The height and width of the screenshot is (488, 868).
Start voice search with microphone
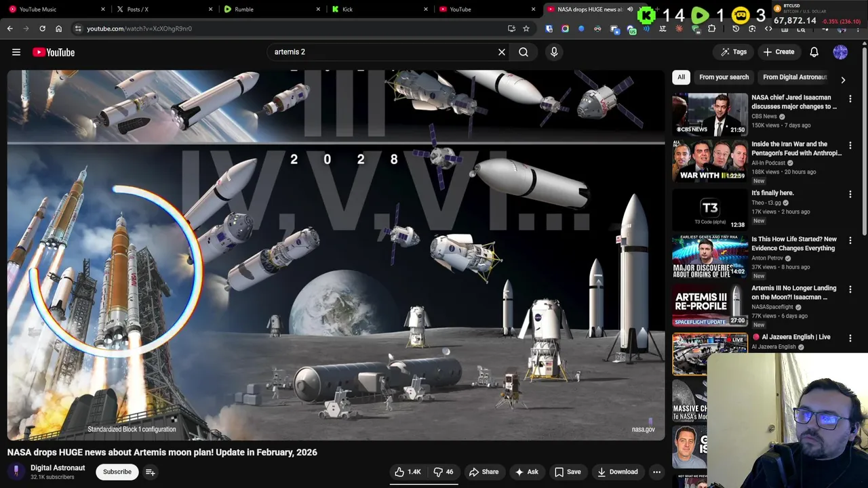pyautogui.click(x=554, y=52)
